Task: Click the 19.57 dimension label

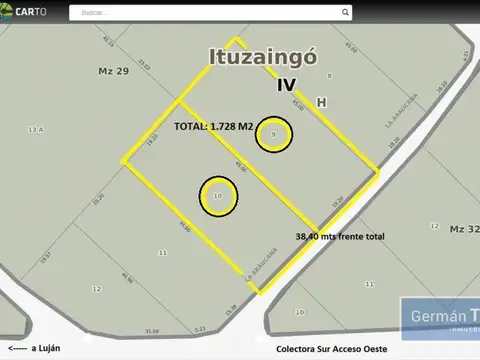Action: click(46, 258)
